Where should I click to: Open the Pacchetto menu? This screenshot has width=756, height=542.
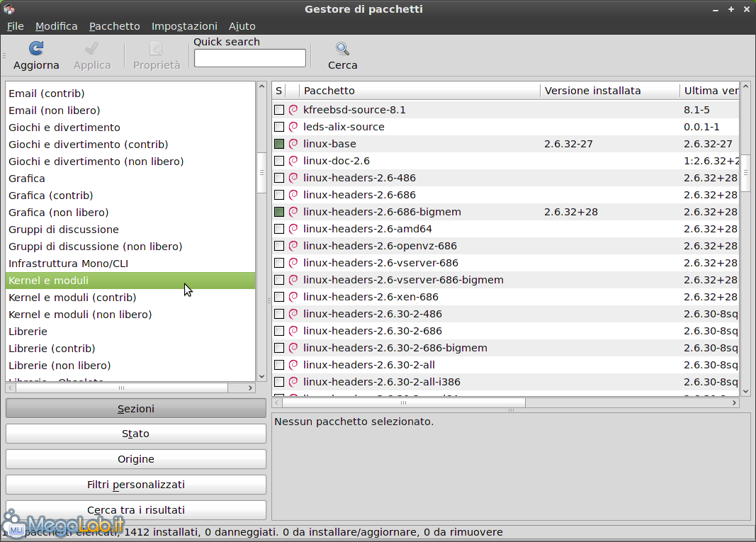(x=114, y=26)
